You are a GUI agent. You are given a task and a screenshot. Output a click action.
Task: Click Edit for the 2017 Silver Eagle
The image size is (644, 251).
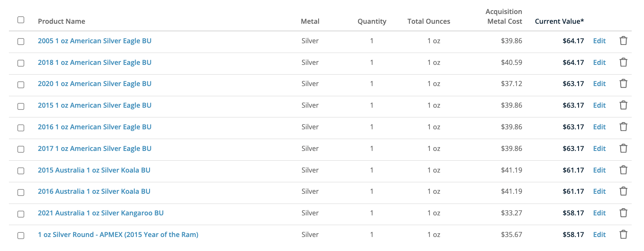pyautogui.click(x=599, y=149)
